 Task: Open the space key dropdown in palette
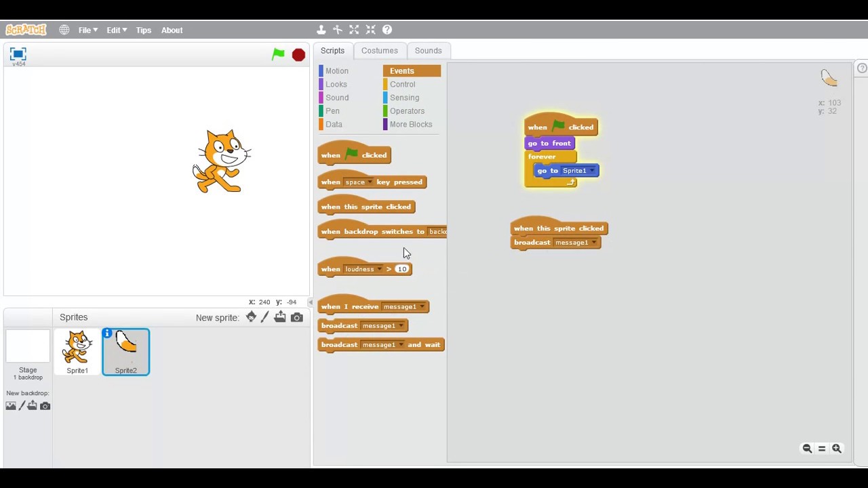(x=370, y=182)
